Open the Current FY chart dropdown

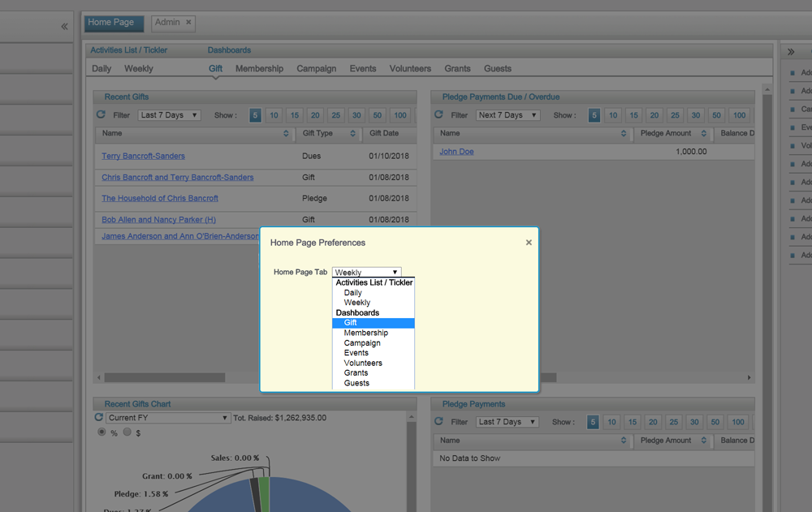(x=168, y=418)
